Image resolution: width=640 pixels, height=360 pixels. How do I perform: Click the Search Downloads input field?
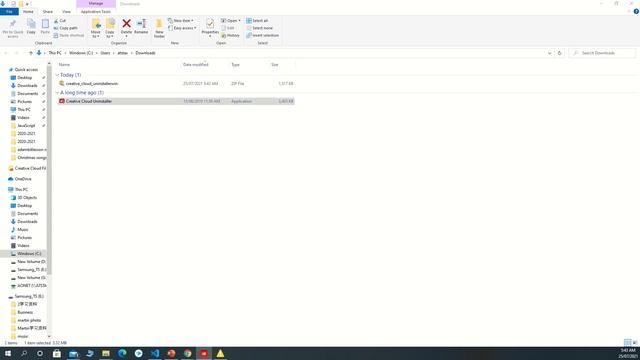click(603, 53)
